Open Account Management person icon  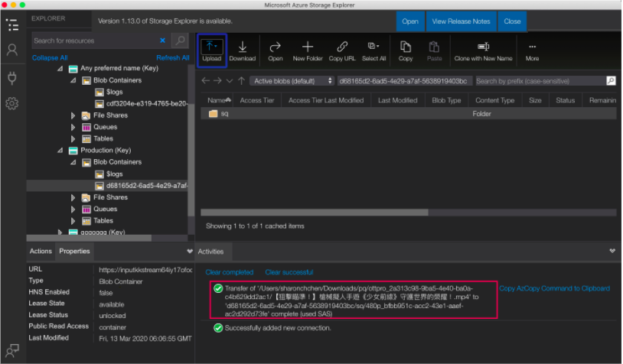(x=12, y=50)
